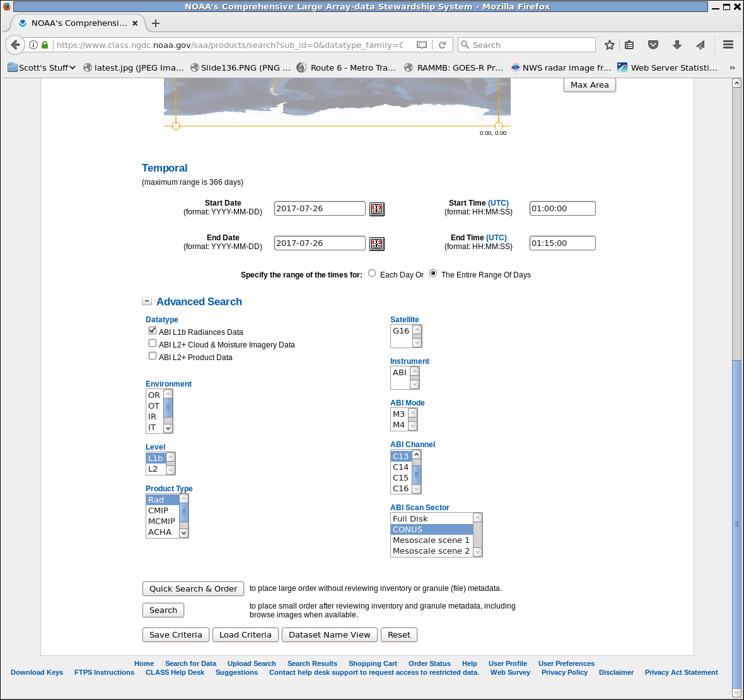Viewport: 744px width, 700px height.
Task: Select L2 in the Level list
Action: pos(156,469)
